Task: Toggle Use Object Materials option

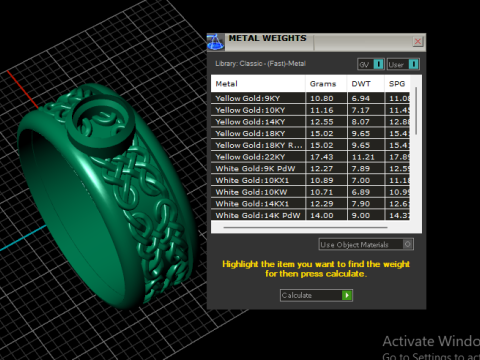Action: click(366, 244)
